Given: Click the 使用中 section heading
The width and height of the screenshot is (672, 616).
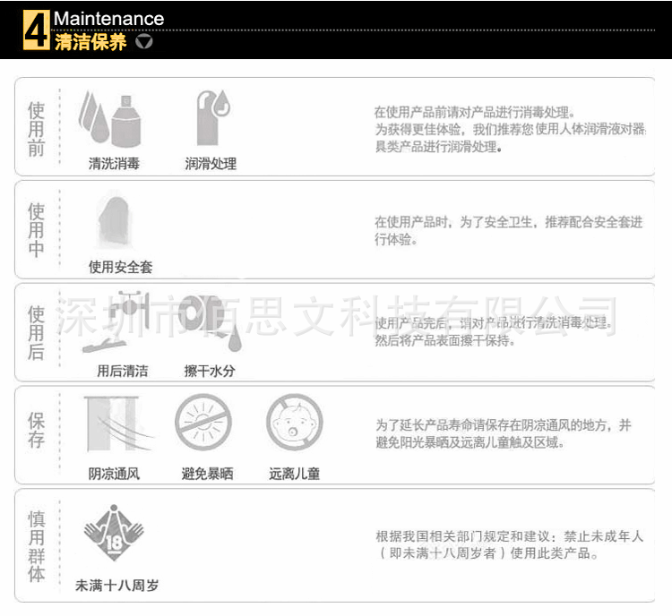Looking at the screenshot, I should (x=36, y=230).
